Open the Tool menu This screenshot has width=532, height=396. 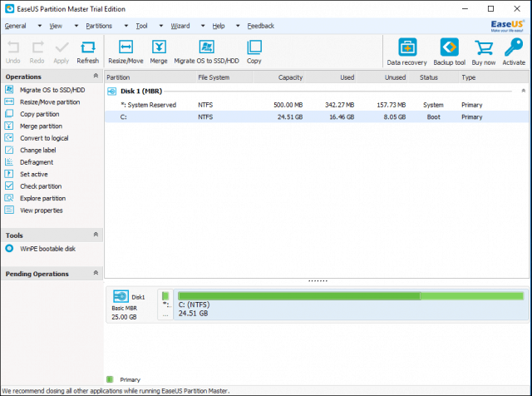click(141, 26)
